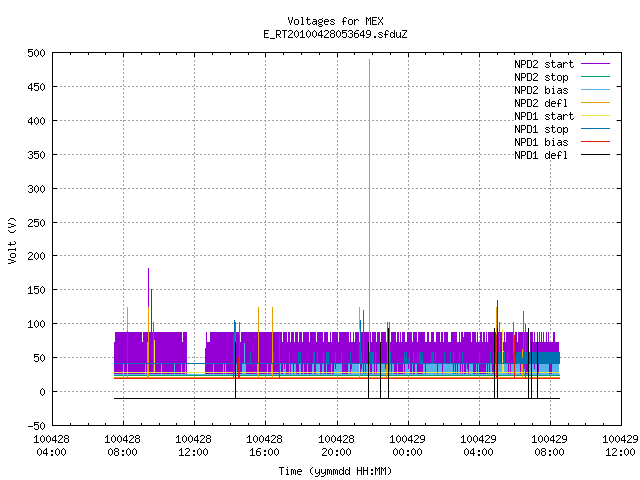Click the green NPD2 stop legend line
Screen dimensions: 640x480
[x=596, y=77]
